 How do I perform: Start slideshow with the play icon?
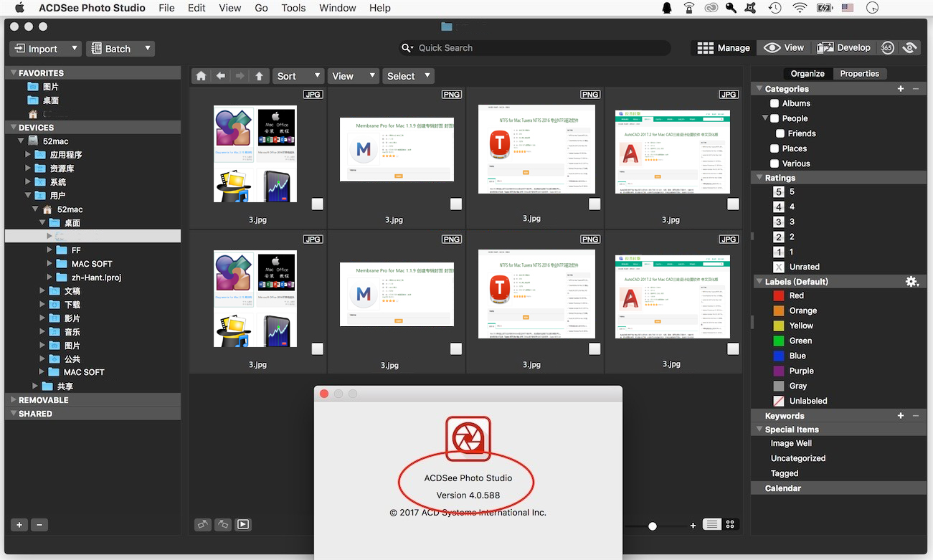(243, 524)
